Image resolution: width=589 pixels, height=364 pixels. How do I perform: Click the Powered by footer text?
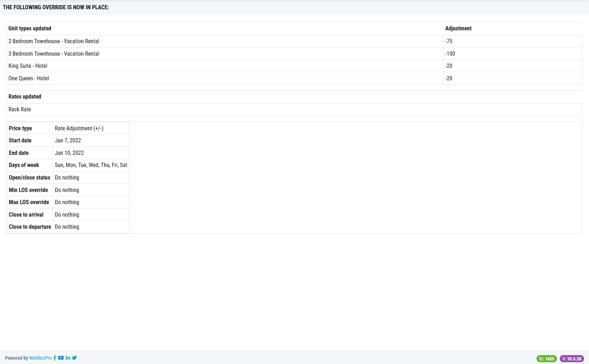(17, 358)
